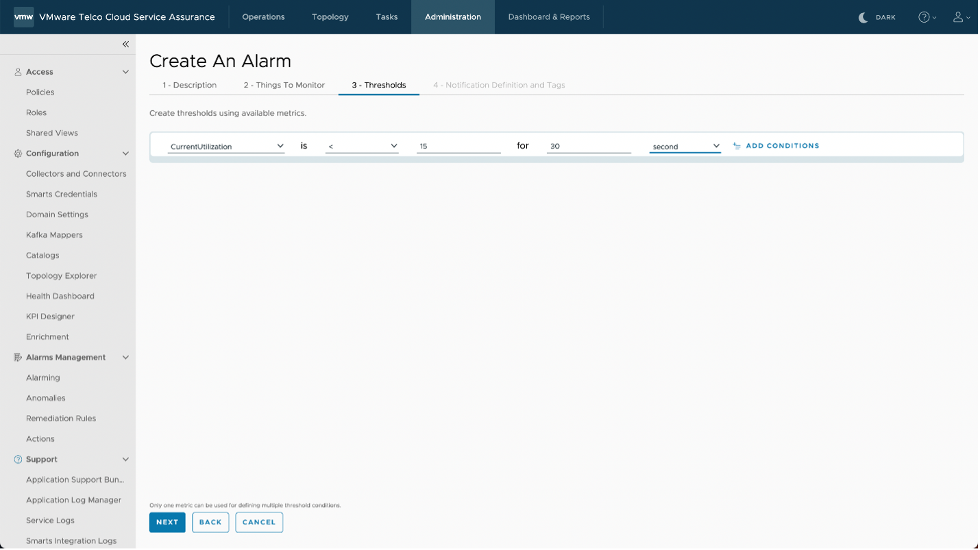This screenshot has width=980, height=550.
Task: Click VMware Telco Cloud Service Assurance title
Action: pyautogui.click(x=127, y=17)
